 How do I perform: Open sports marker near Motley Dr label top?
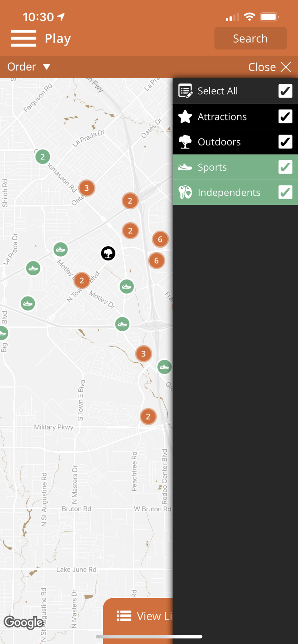(x=61, y=249)
